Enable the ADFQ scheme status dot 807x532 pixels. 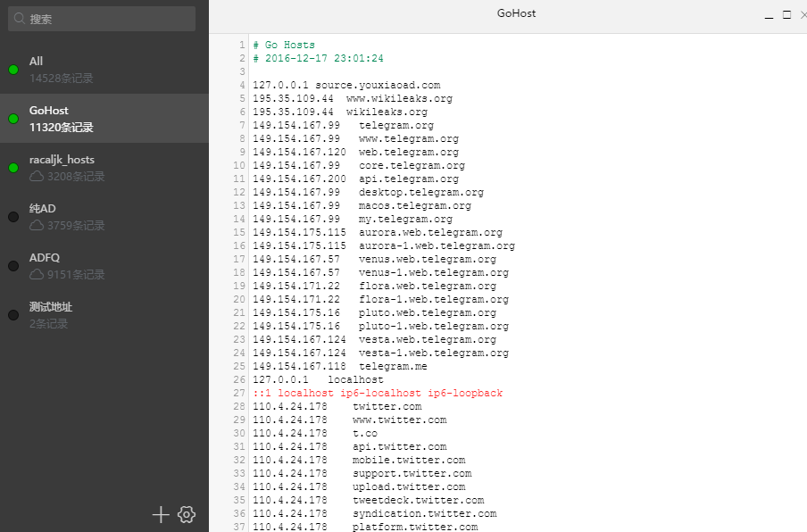pos(14,266)
